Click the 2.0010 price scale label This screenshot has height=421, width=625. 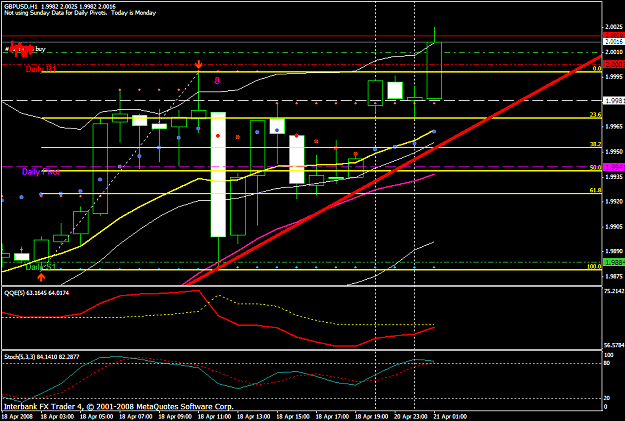(614, 52)
